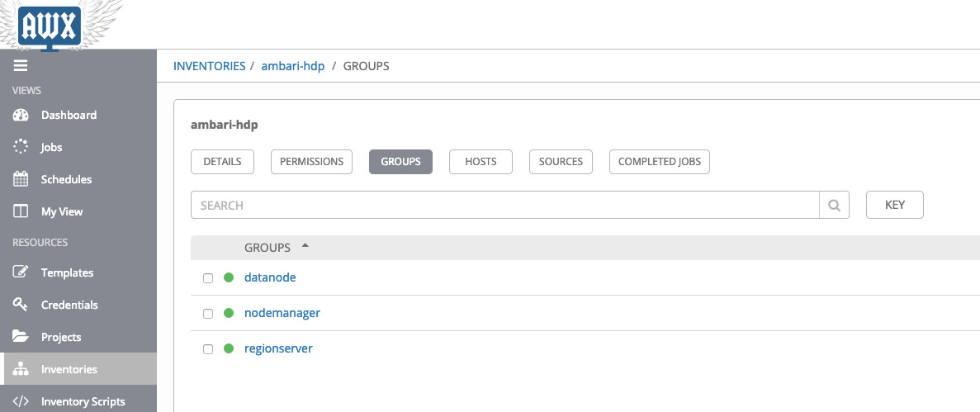The width and height of the screenshot is (980, 412).
Task: Open Inventory Scripts menu label
Action: [83, 402]
